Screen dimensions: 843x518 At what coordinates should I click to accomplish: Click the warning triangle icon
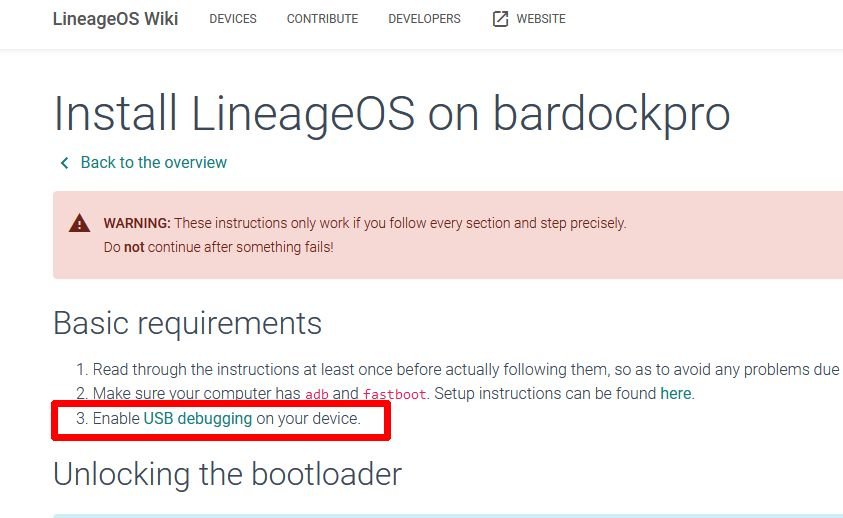tap(80, 223)
